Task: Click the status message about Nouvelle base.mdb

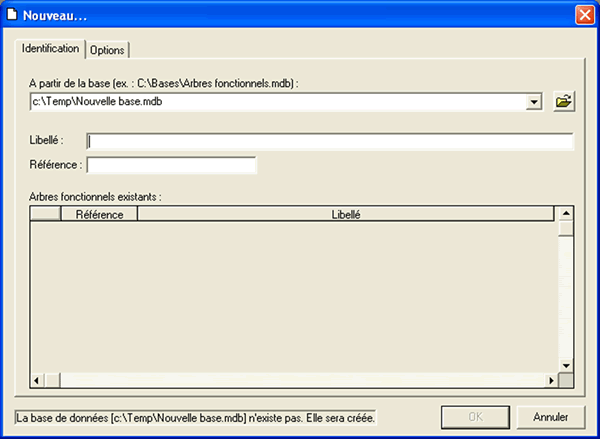Action: [x=196, y=418]
